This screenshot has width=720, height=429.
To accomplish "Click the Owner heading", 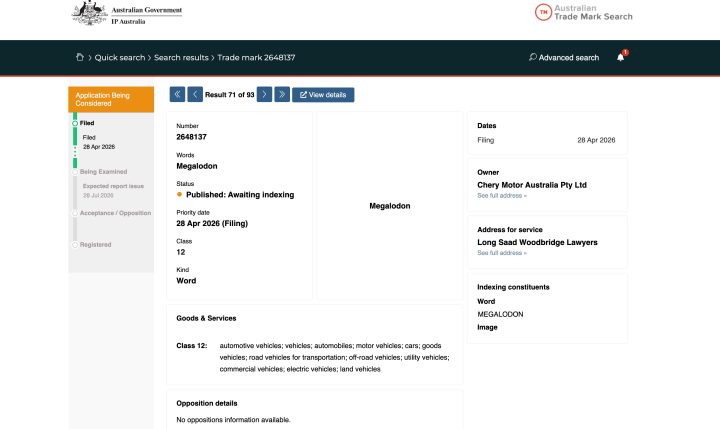I will tap(488, 173).
